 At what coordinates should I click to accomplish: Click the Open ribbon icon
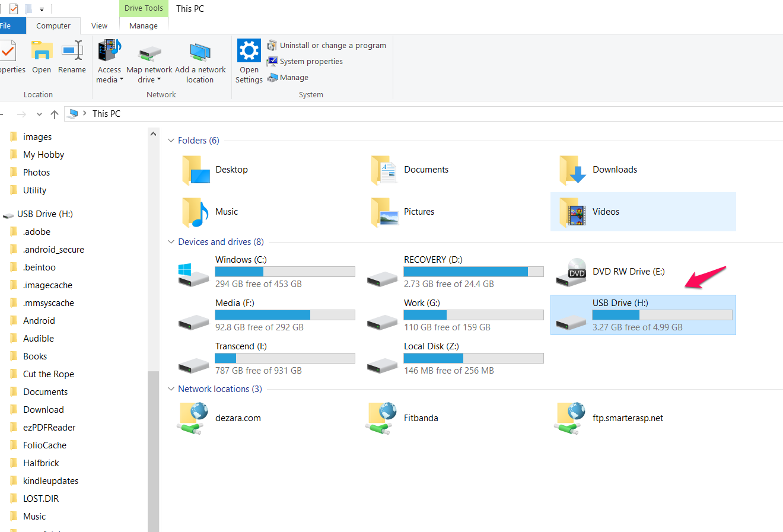pyautogui.click(x=42, y=51)
